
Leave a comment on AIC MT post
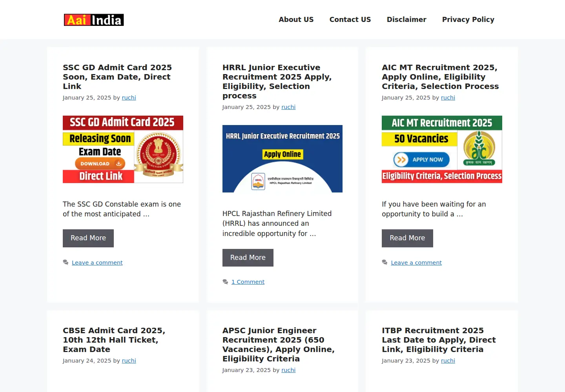pos(416,263)
